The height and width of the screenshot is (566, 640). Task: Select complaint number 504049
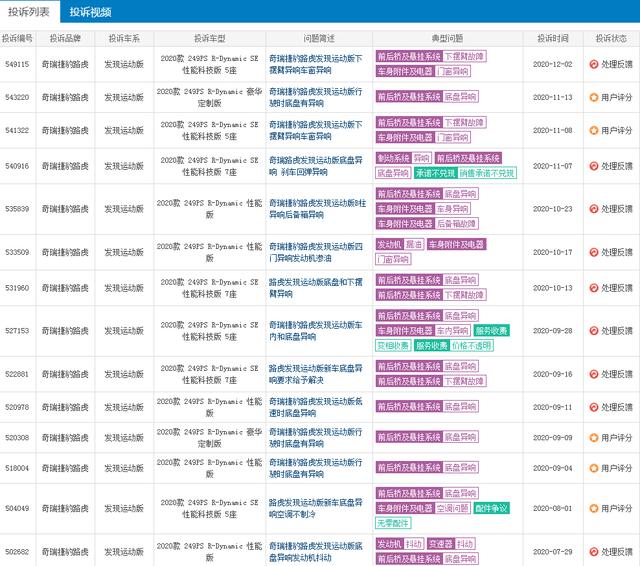(17, 508)
